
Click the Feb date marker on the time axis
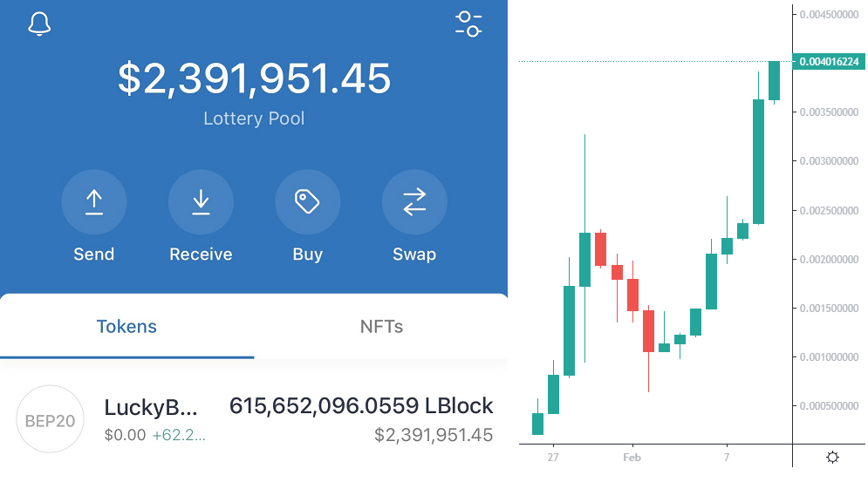point(632,457)
